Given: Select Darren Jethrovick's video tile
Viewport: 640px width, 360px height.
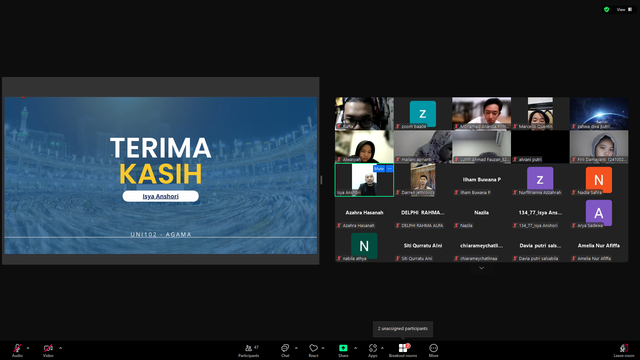Looking at the screenshot, I should (423, 180).
